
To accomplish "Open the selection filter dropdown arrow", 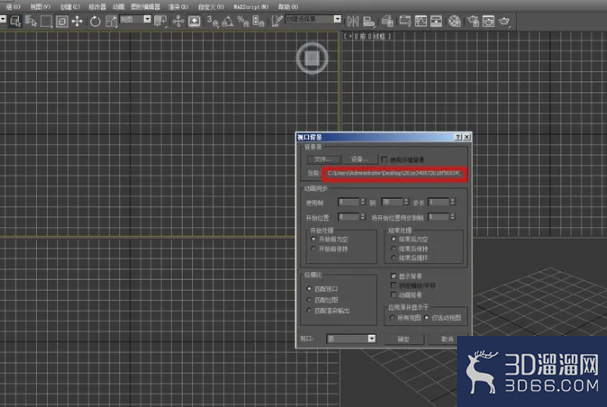I will tap(3, 19).
